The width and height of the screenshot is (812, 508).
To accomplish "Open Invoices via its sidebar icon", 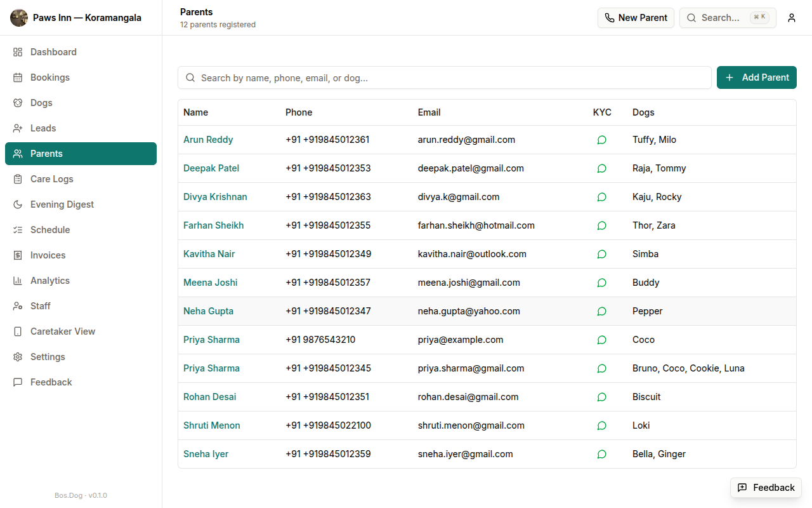I will [x=18, y=255].
